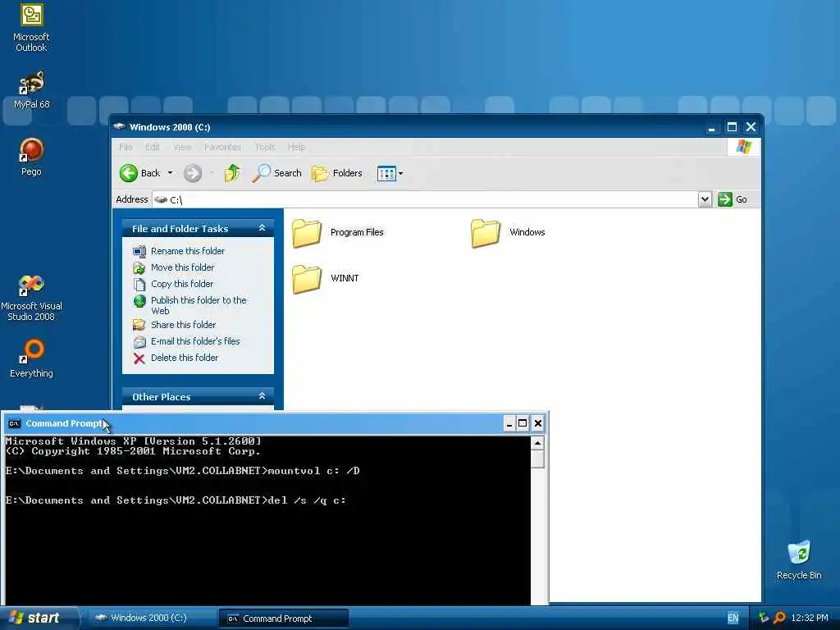Toggle the Folders tree pane
The height and width of the screenshot is (630, 840).
coord(337,173)
